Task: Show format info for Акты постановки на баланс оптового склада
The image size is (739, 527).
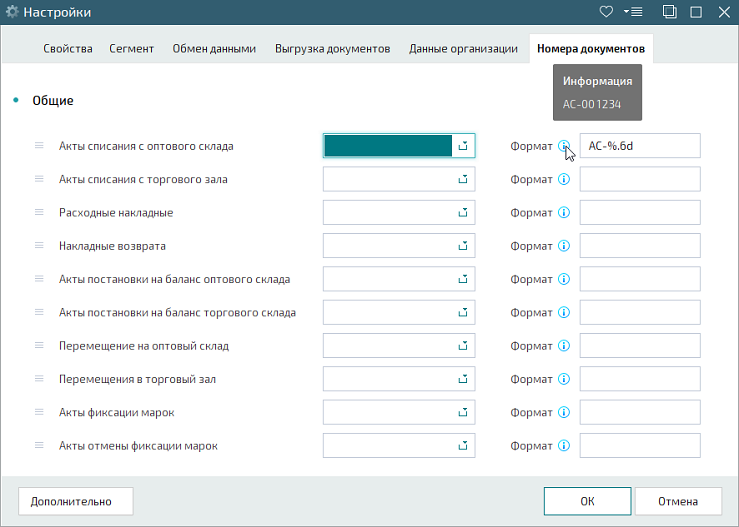Action: (x=564, y=279)
